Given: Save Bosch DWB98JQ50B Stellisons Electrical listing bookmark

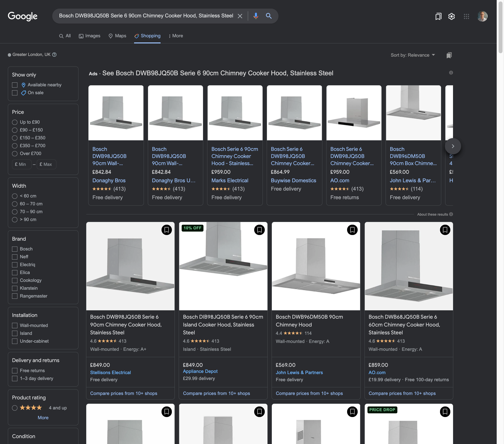Looking at the screenshot, I should click(x=166, y=230).
